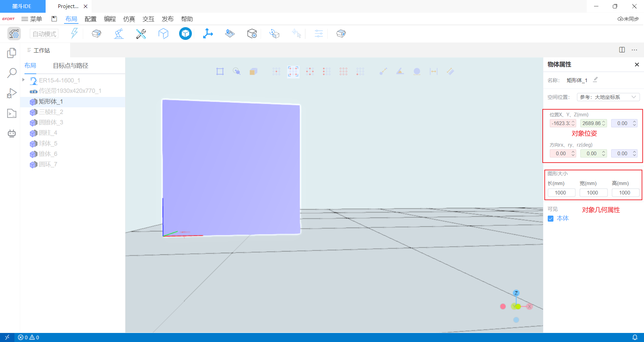Image resolution: width=644 pixels, height=342 pixels.
Task: Open the search icon in left sidebar
Action: point(12,73)
